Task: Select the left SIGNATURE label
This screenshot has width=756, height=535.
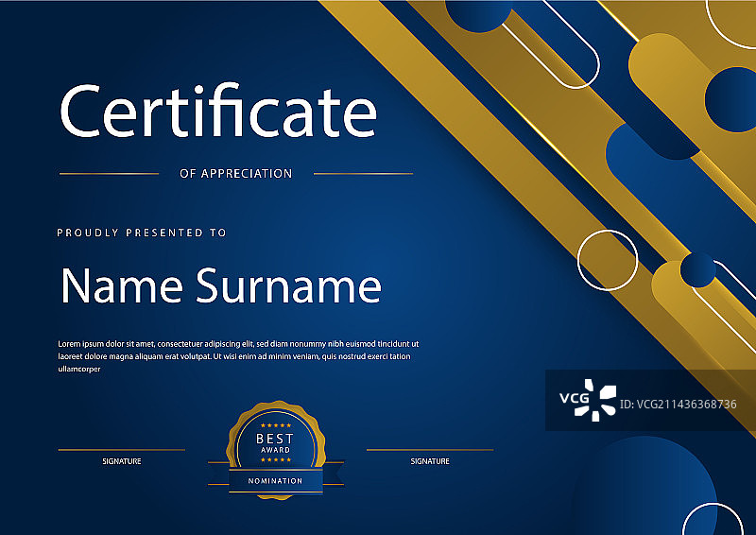Action: [121, 461]
